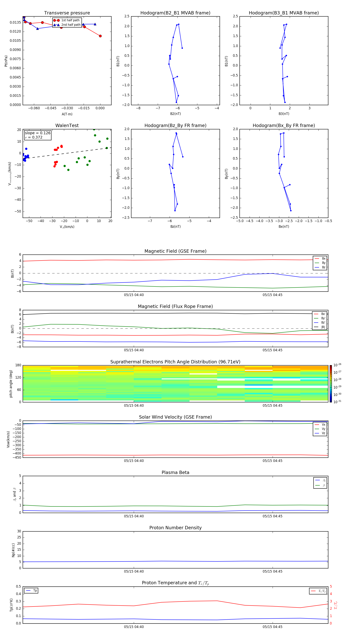Click the 0.0135 tick on Transverse pressure

15,22
